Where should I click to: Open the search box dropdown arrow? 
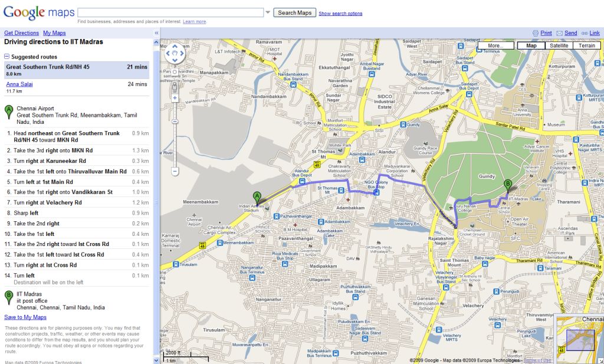point(268,12)
